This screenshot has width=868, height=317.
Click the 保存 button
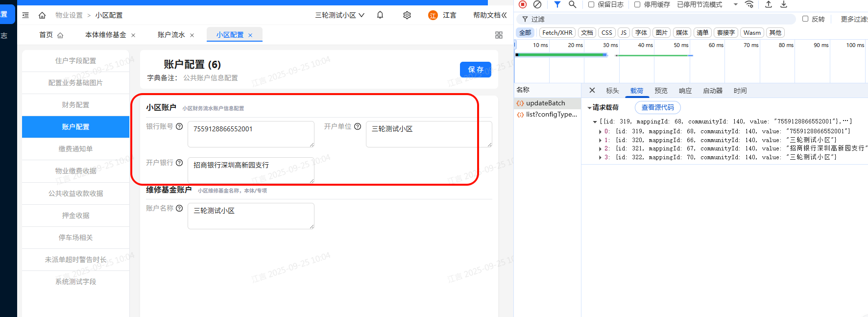click(x=475, y=70)
